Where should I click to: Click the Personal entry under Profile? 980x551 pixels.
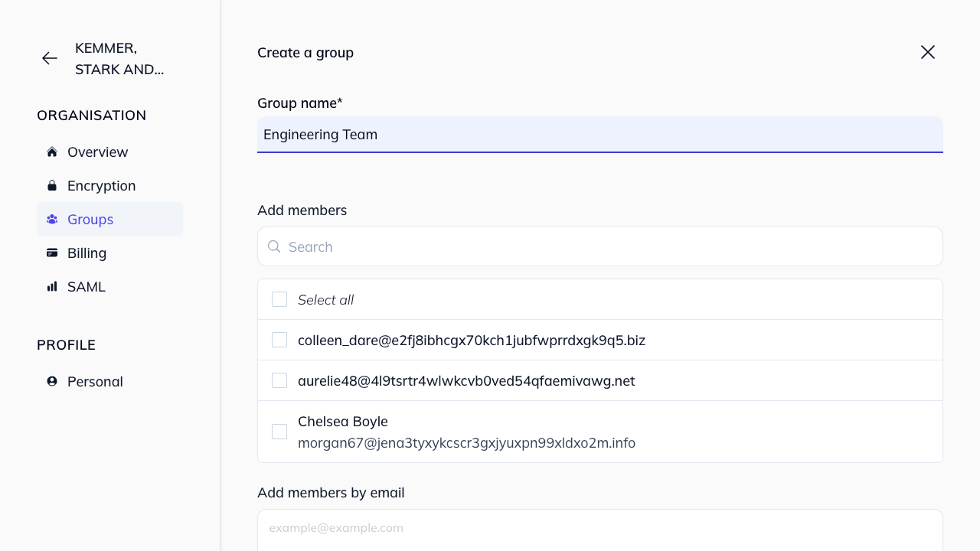tap(95, 380)
